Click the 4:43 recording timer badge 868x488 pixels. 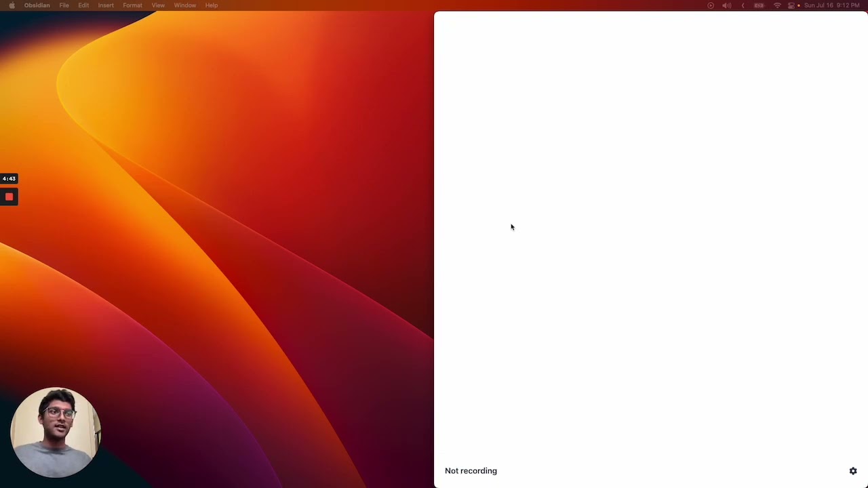(x=9, y=179)
